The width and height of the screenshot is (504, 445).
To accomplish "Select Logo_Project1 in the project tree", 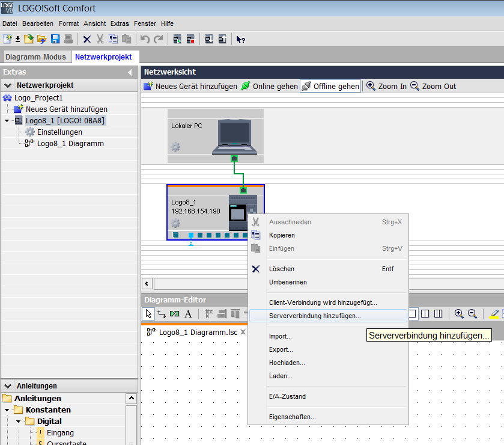I will point(38,98).
